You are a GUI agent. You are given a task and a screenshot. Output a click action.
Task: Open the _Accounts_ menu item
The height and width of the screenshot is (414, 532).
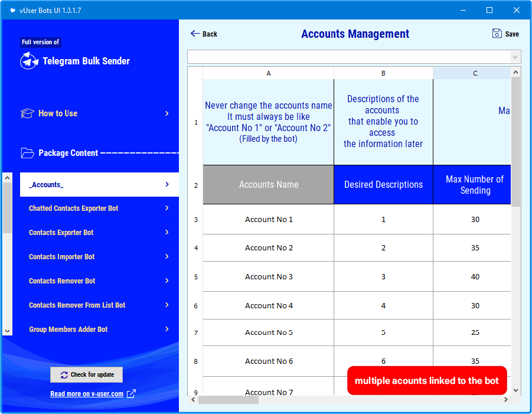(99, 185)
